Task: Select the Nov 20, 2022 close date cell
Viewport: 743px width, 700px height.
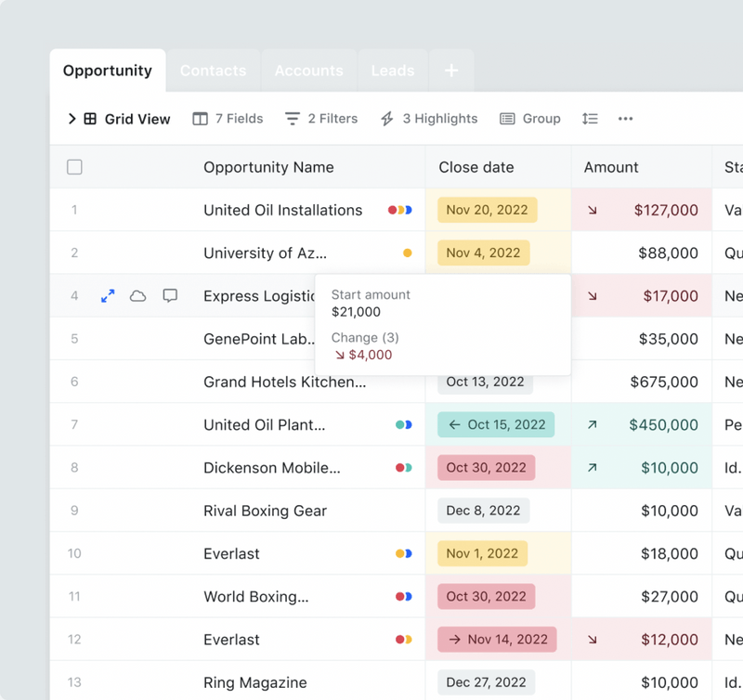Action: tap(487, 210)
